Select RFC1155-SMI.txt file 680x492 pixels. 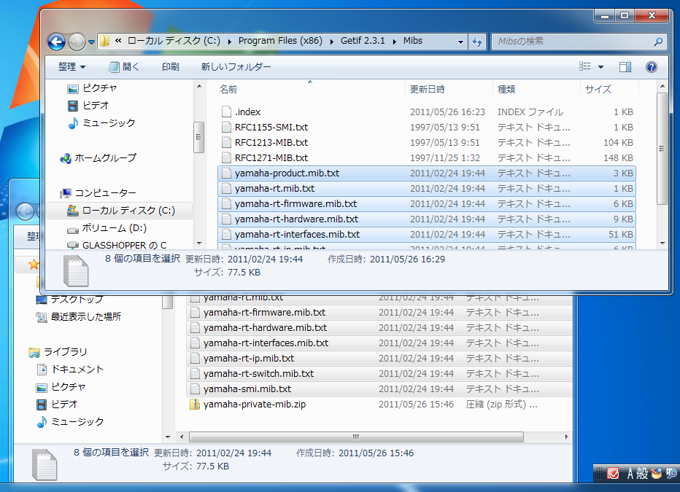[x=426, y=127]
